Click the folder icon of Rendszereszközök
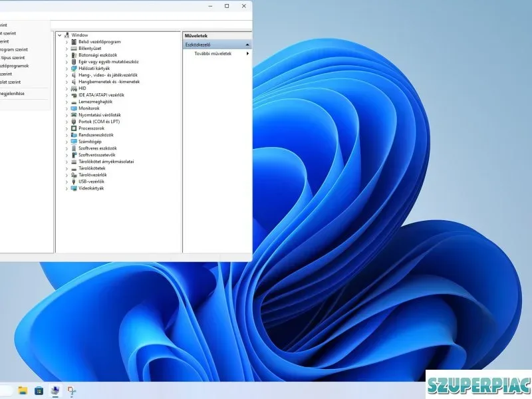This screenshot has height=399, width=532. point(74,135)
